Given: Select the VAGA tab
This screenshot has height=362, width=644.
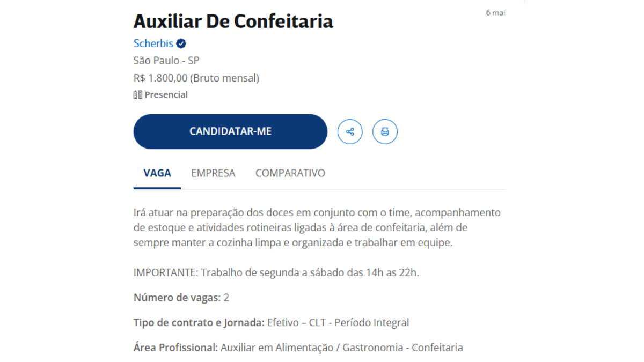Looking at the screenshot, I should pyautogui.click(x=157, y=173).
